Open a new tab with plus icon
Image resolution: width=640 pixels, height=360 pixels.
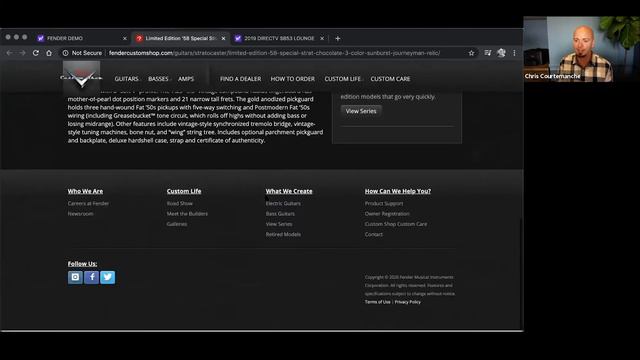point(338,38)
